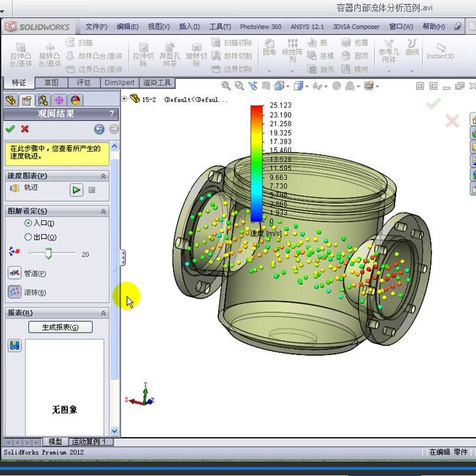Stop the 轨迹 trajectory animation
476x476 pixels.
[92, 190]
